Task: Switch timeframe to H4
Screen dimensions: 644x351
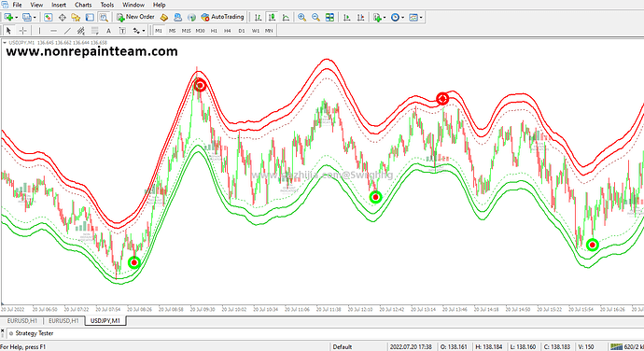Action: pos(228,31)
